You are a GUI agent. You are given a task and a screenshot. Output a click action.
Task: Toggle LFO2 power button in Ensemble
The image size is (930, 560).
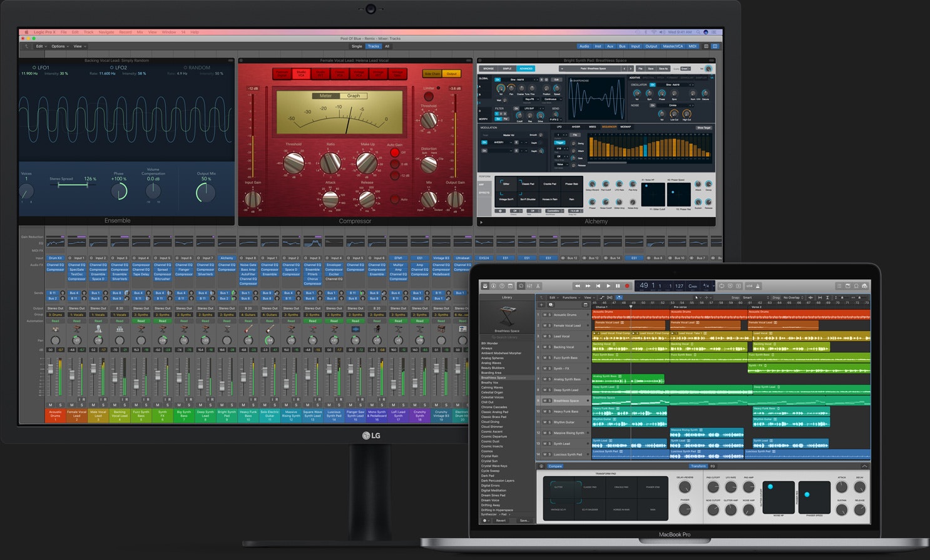click(112, 68)
